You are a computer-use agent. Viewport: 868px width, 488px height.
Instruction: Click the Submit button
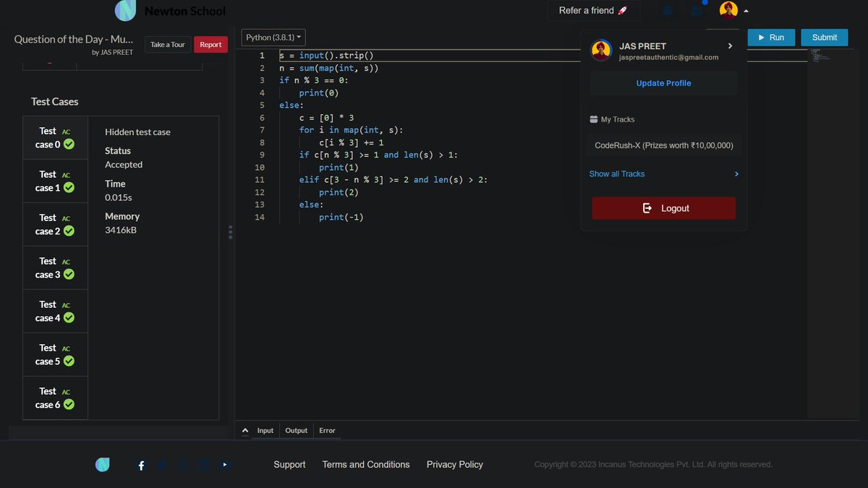tap(824, 37)
